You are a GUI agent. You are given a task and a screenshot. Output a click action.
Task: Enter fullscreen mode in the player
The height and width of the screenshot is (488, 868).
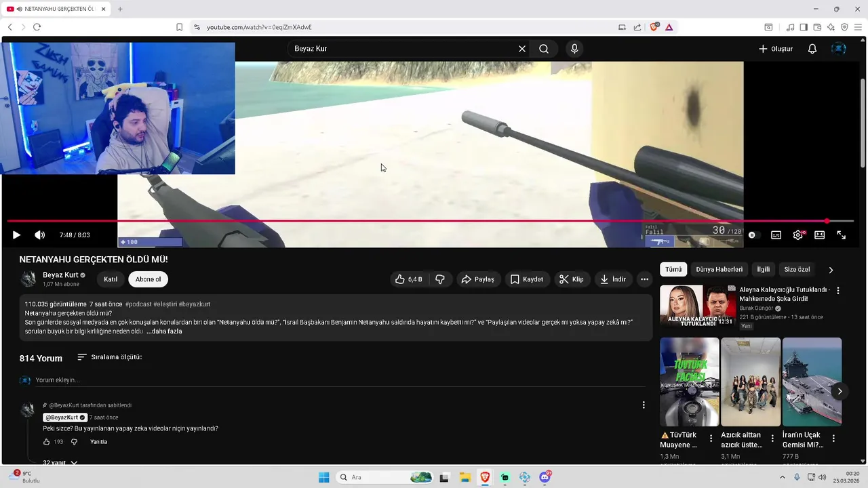pos(841,235)
